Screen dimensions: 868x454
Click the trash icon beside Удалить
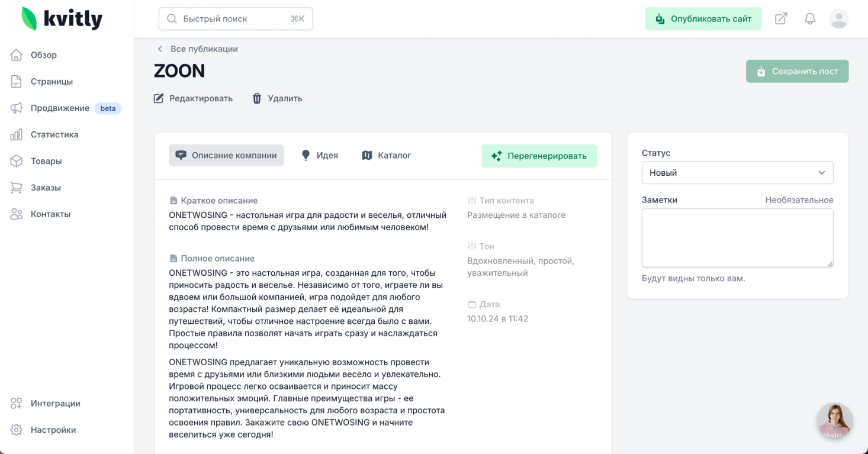click(257, 98)
